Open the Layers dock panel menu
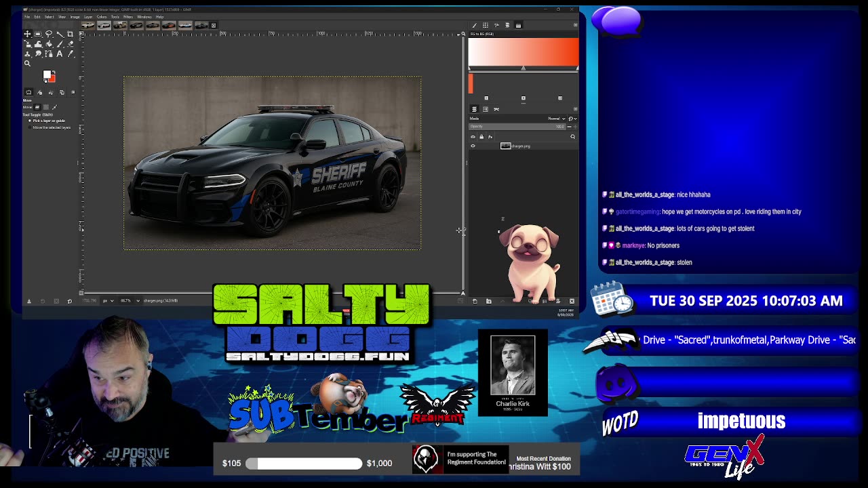Viewport: 868px width, 488px height. (x=576, y=109)
